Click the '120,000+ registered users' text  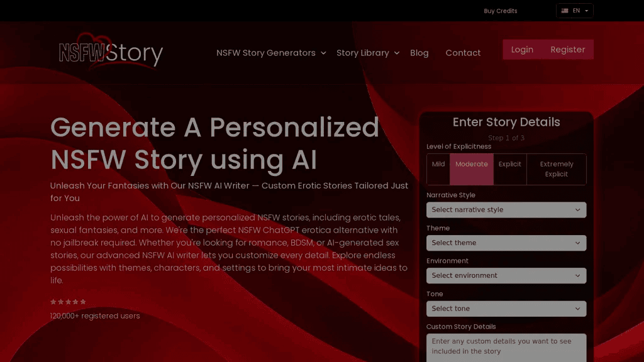(x=95, y=315)
